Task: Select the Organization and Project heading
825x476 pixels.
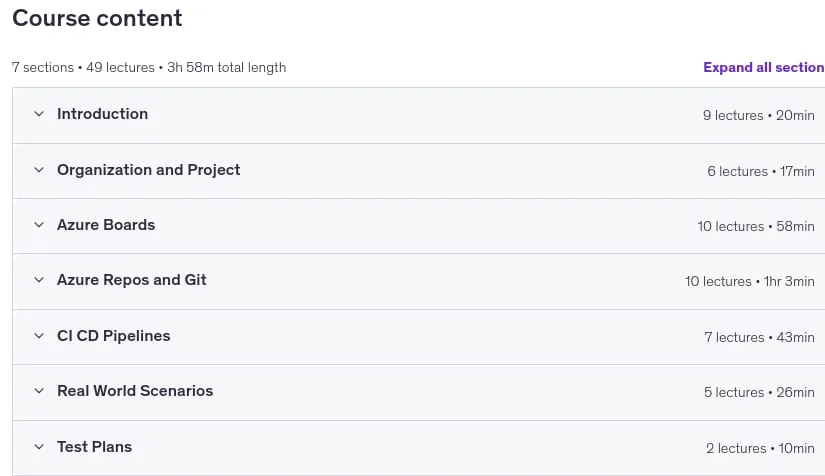Action: [x=148, y=170]
